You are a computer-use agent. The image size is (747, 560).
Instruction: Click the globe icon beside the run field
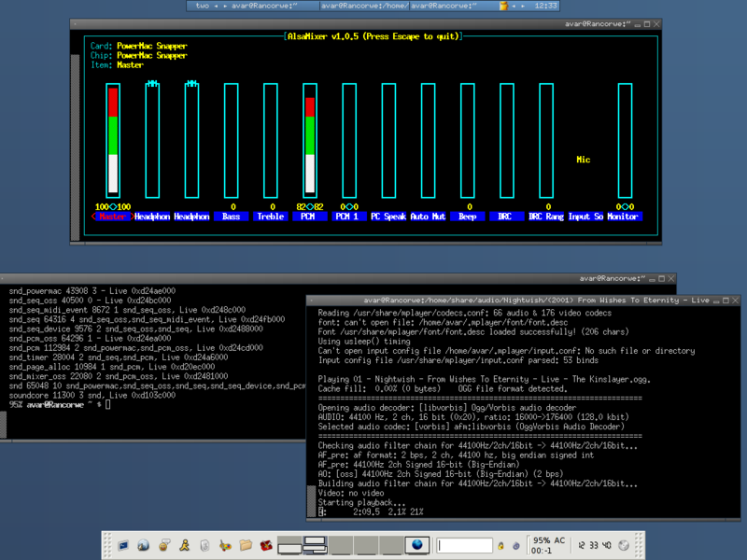(416, 546)
